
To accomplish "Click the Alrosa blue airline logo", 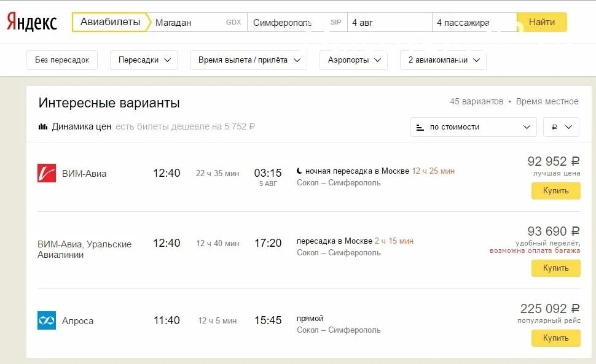I will pyautogui.click(x=47, y=320).
